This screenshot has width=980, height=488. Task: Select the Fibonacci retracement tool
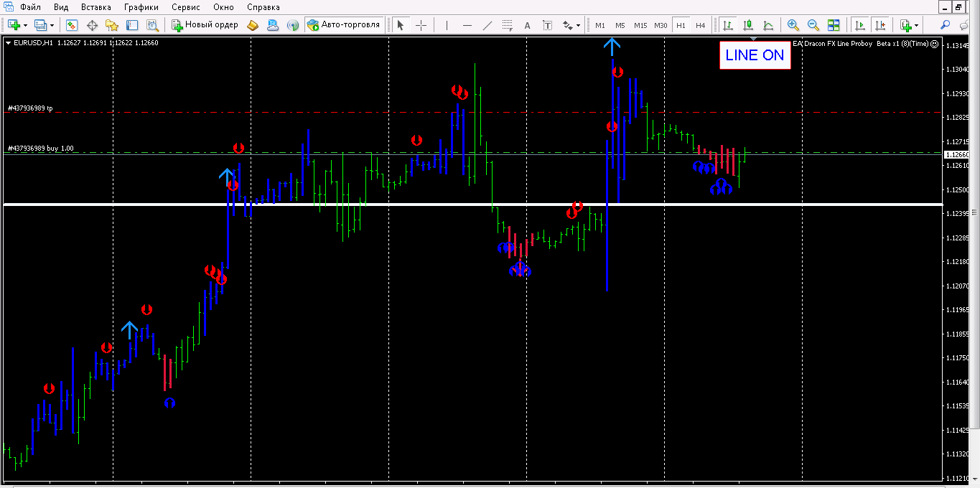tap(508, 25)
